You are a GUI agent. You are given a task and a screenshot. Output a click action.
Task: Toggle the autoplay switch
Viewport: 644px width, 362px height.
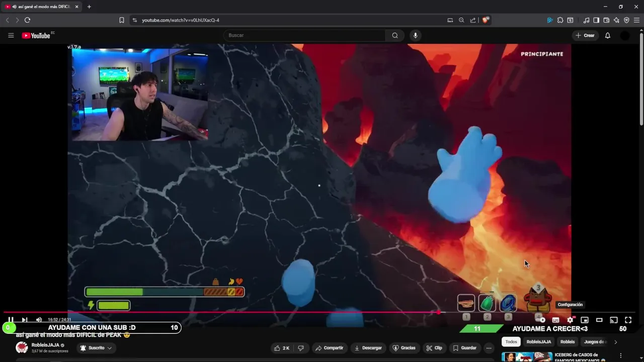click(541, 320)
